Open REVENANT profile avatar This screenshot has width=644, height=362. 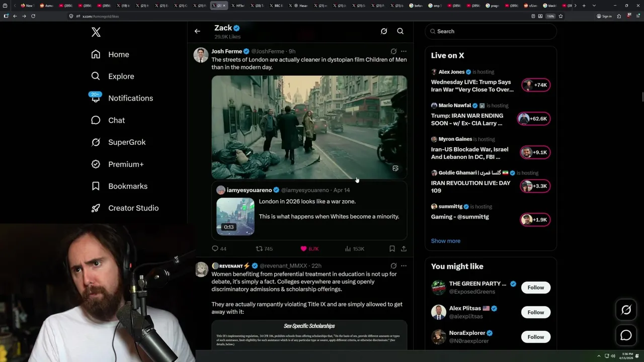(201, 269)
